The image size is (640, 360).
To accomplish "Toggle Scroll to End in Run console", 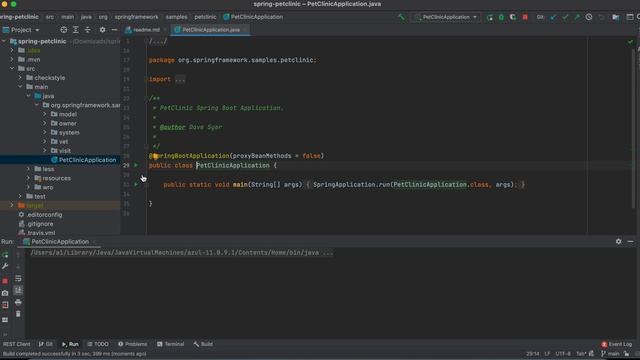I will 18,290.
